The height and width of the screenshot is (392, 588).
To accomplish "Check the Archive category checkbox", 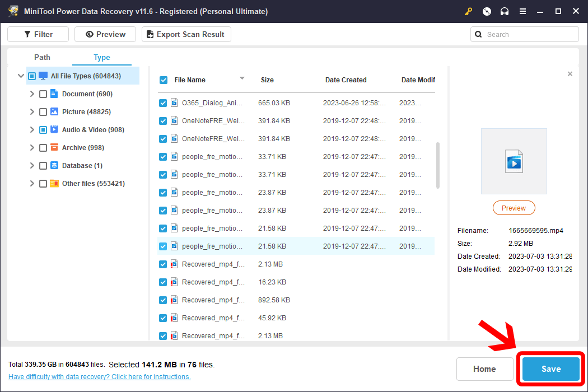I will point(43,148).
